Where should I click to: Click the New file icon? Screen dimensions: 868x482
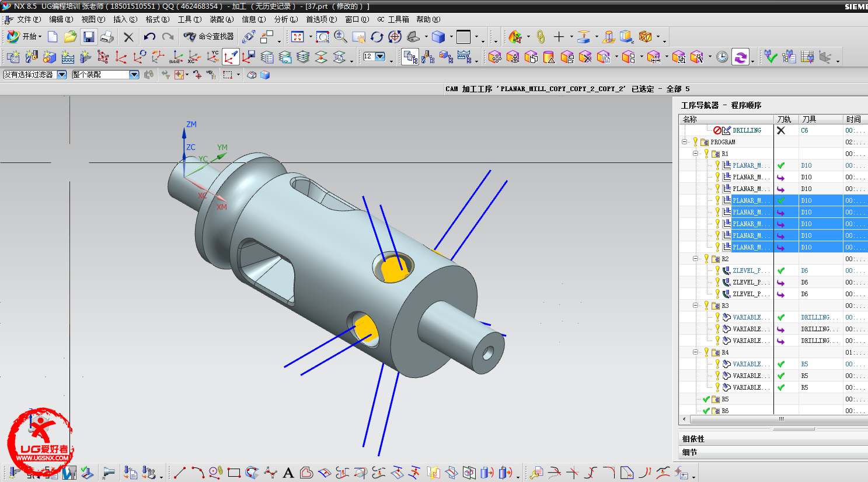click(53, 37)
